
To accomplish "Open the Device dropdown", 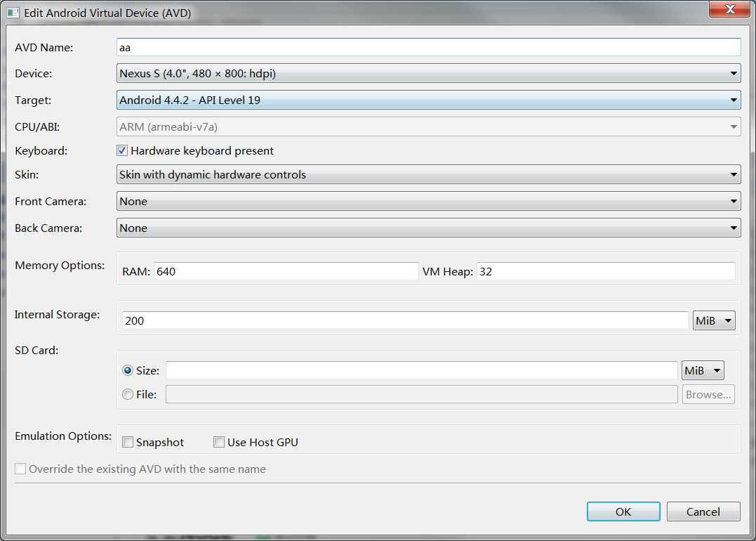I will coord(429,73).
